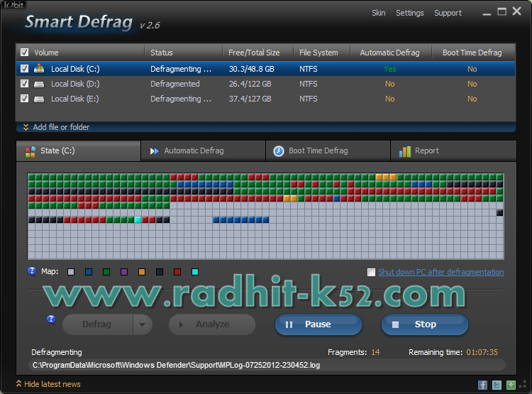Click Automatic Defrag 'Yes' for Local Disk (C:)
The height and width of the screenshot is (394, 532).
tap(390, 69)
